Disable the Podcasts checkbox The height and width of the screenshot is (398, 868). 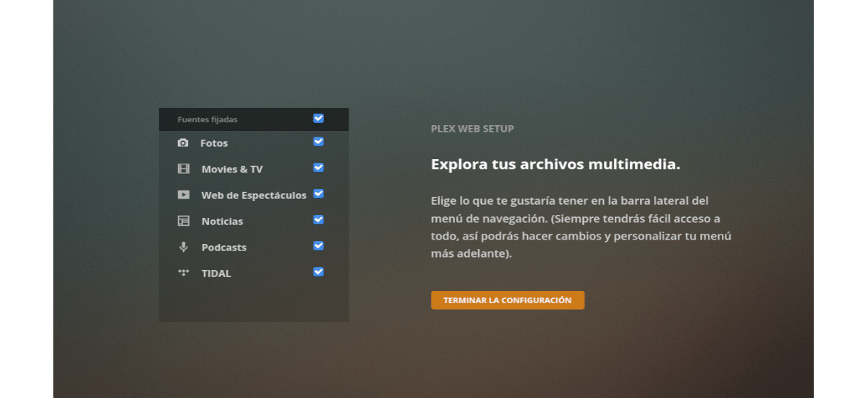point(318,246)
